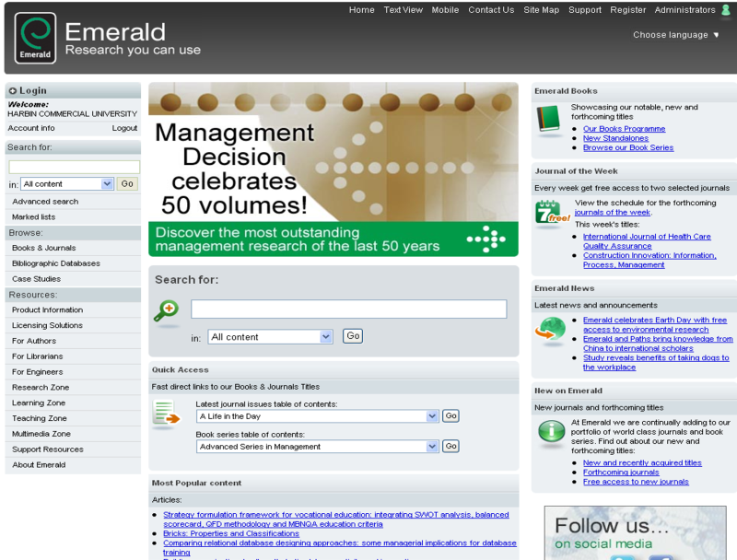Click the Login panel arrow icon
The height and width of the screenshot is (560, 737).
[x=13, y=90]
